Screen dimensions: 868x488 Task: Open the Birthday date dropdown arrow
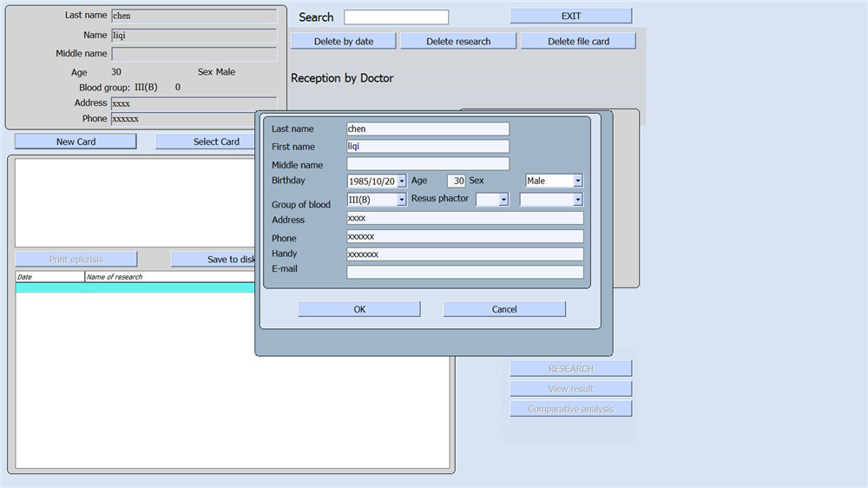click(x=401, y=181)
